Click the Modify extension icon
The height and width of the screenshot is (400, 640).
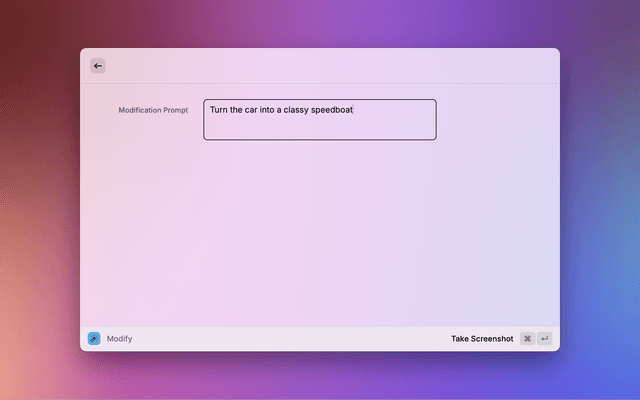[94, 339]
